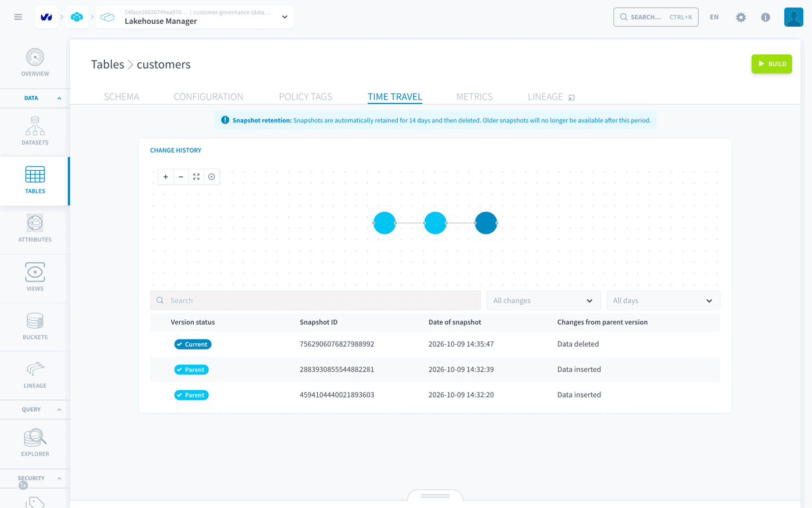Image resolution: width=812 pixels, height=508 pixels.
Task: Open the All changes filter dropdown
Action: click(x=543, y=301)
